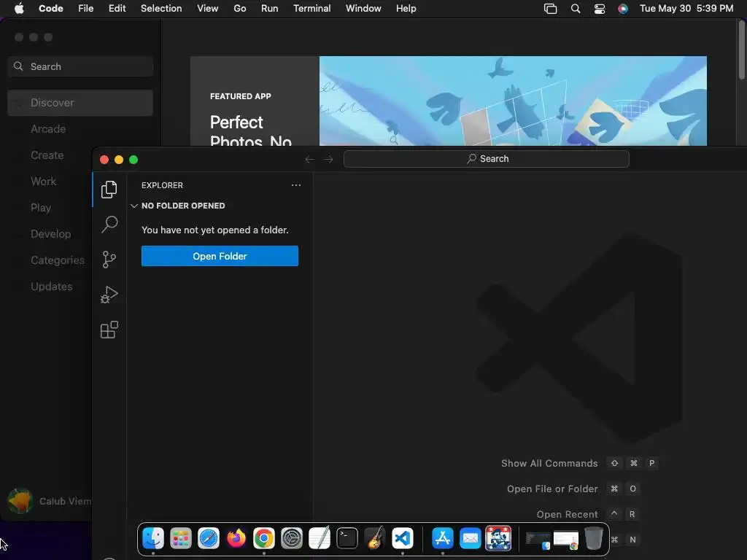Open the Explorer view in activity bar

(x=109, y=190)
